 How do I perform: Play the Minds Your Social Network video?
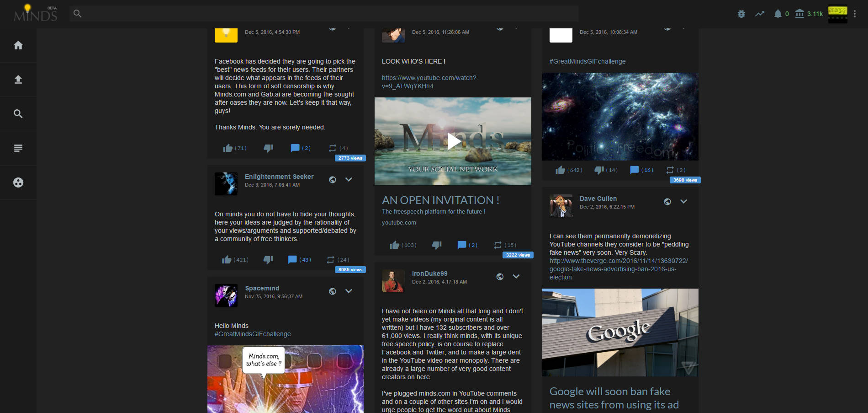coord(453,141)
